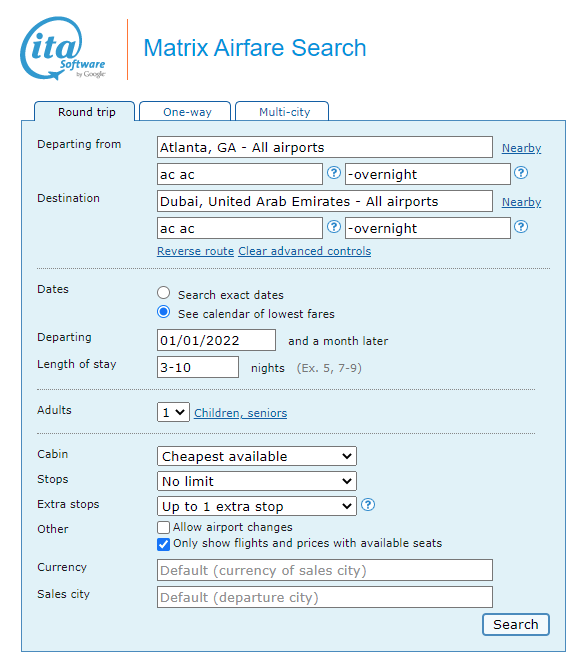The image size is (585, 669).
Task: Click the ITA Software logo
Action: point(62,48)
